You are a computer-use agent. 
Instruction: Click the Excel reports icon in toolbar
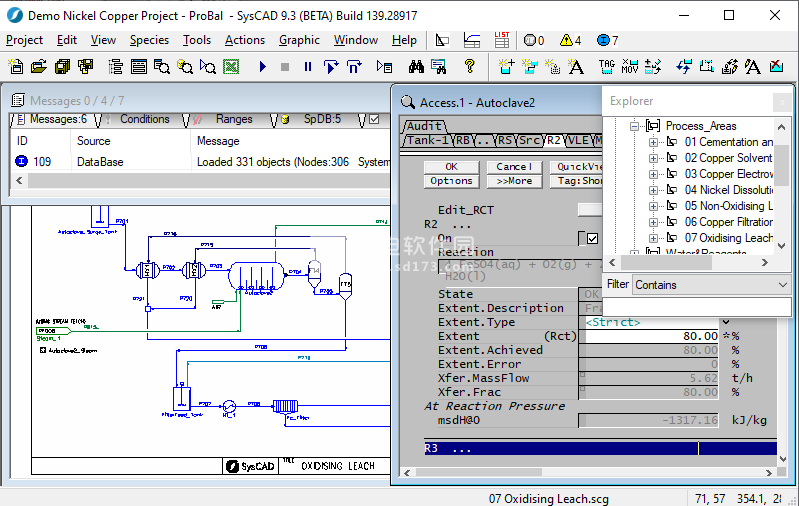pyautogui.click(x=231, y=66)
